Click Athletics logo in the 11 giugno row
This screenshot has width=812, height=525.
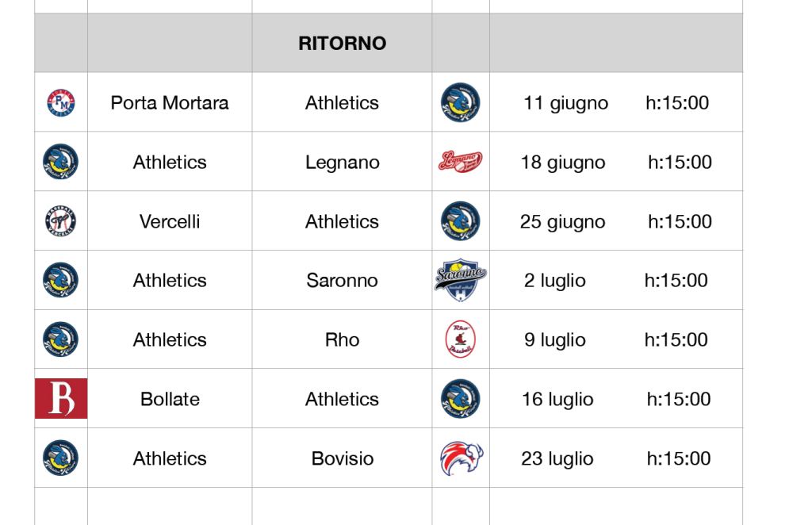click(x=461, y=102)
